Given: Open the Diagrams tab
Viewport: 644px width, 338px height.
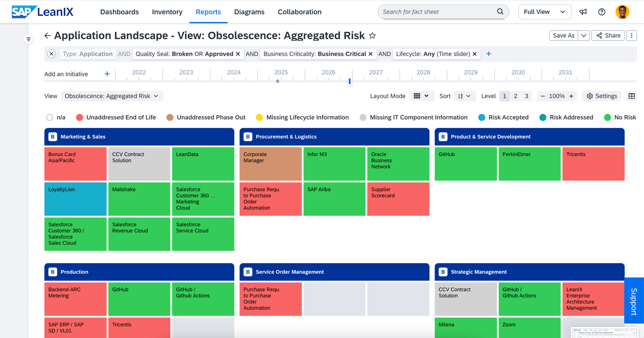Looking at the screenshot, I should click(249, 12).
